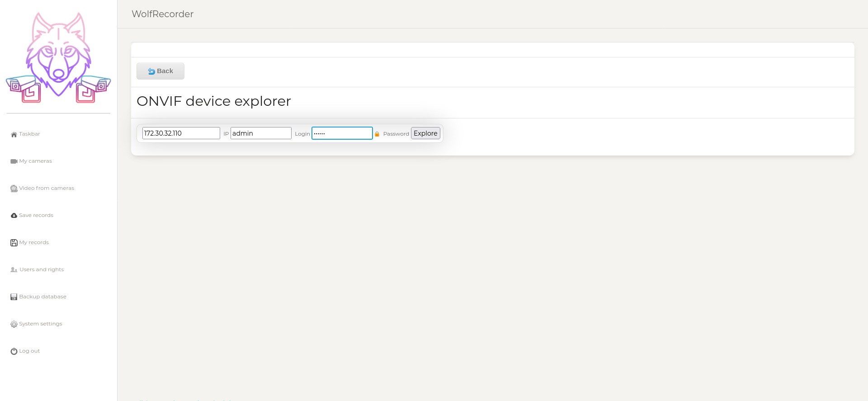868x401 pixels.
Task: Click the cloud download icon for Save records
Action: coord(14,216)
